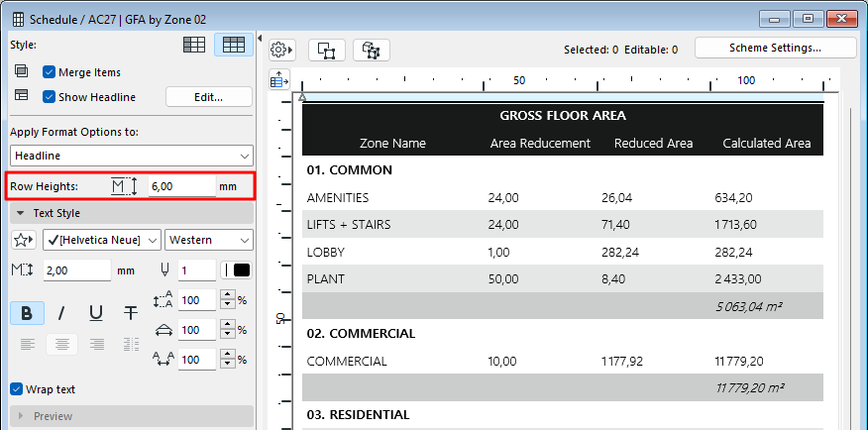Select the highlighted second schedule style icon

(x=234, y=45)
